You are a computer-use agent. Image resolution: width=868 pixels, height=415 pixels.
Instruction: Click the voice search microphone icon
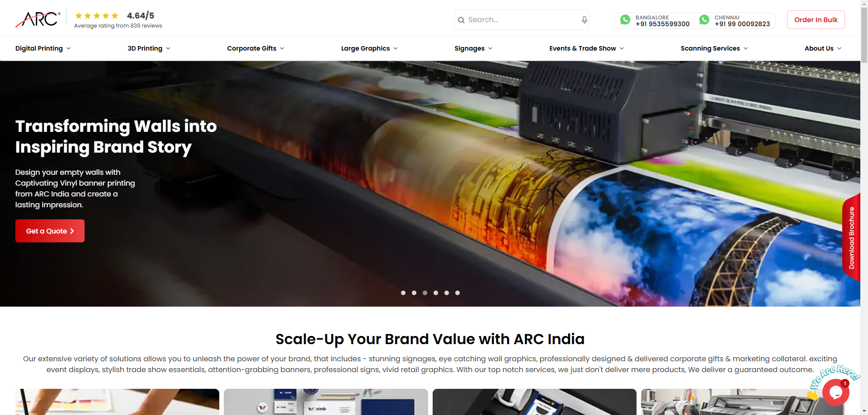pos(584,20)
